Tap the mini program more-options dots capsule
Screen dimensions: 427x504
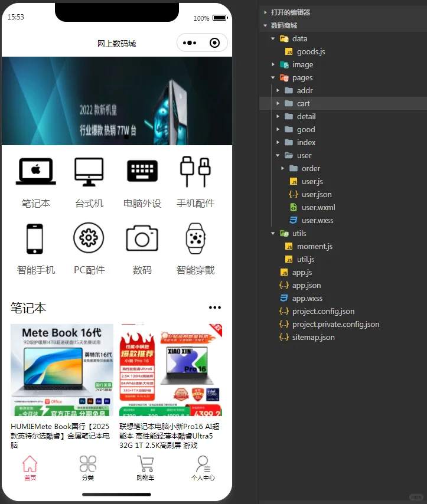[x=190, y=42]
